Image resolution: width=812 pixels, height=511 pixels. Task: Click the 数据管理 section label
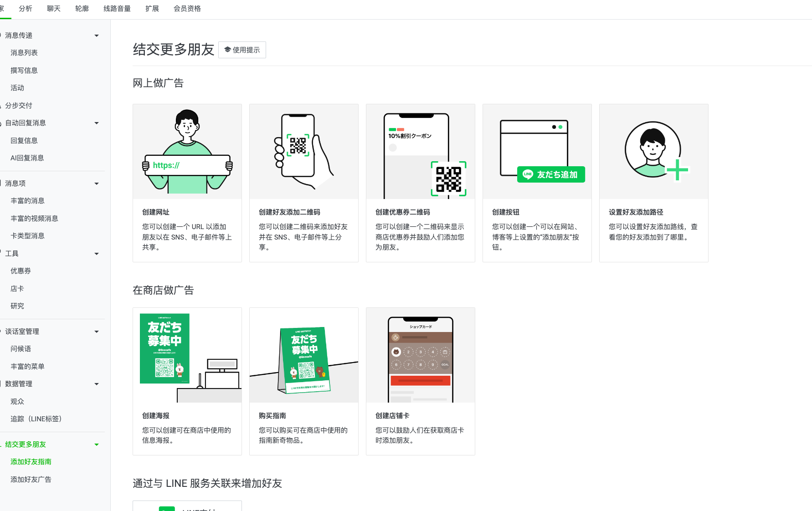[19, 384]
